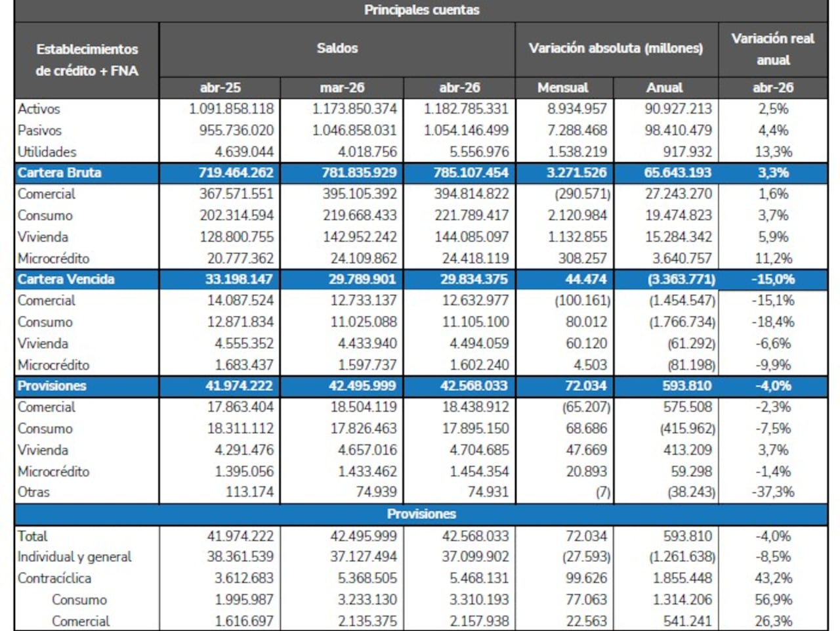Select the 'Cartera Vencida' blue row label
The width and height of the screenshot is (840, 631).
pyautogui.click(x=66, y=280)
